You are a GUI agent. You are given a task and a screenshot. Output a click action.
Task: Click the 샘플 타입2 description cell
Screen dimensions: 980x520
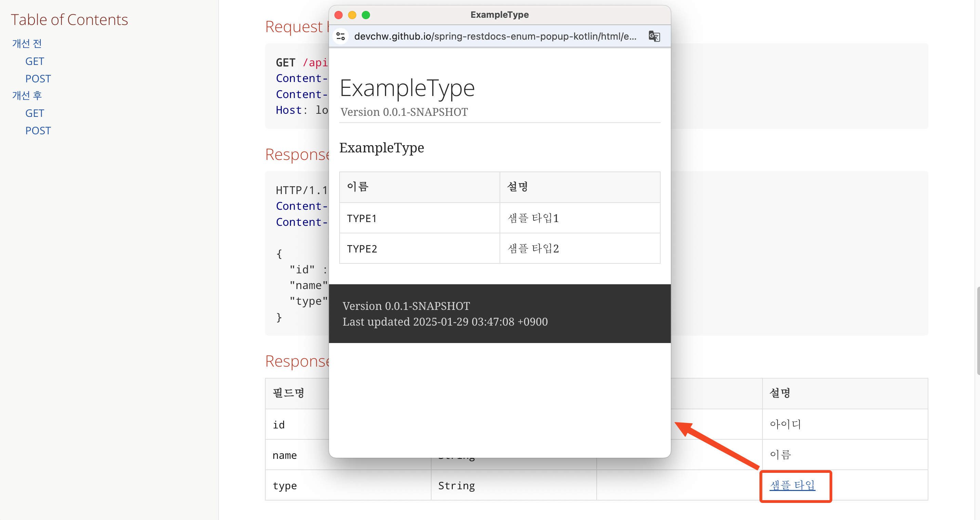tap(580, 248)
